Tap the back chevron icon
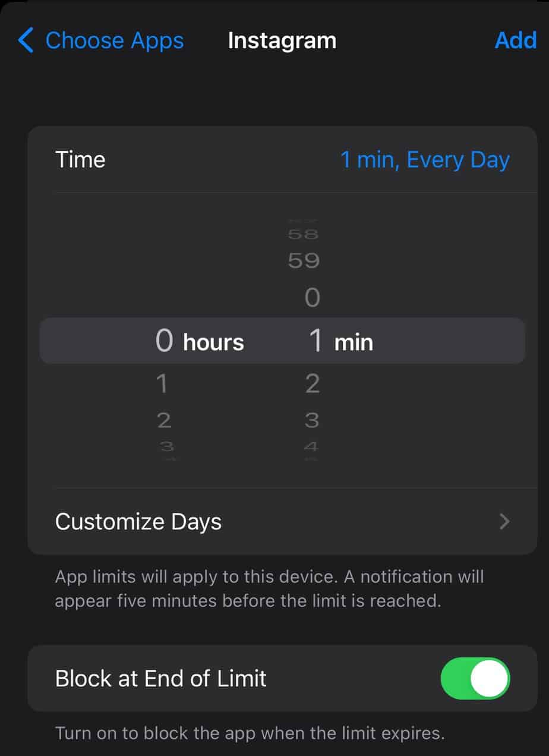This screenshot has height=756, width=549. [x=26, y=40]
